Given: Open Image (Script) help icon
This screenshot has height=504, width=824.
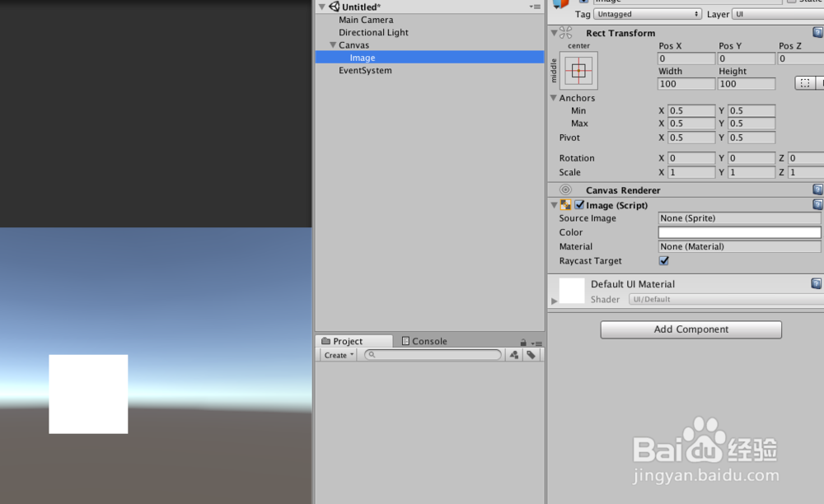Looking at the screenshot, I should coord(817,204).
